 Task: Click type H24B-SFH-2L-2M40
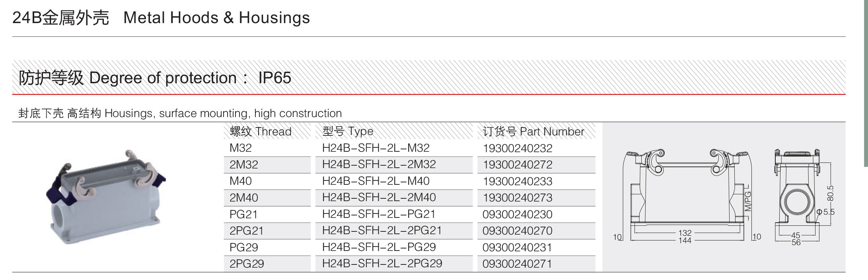click(x=379, y=198)
